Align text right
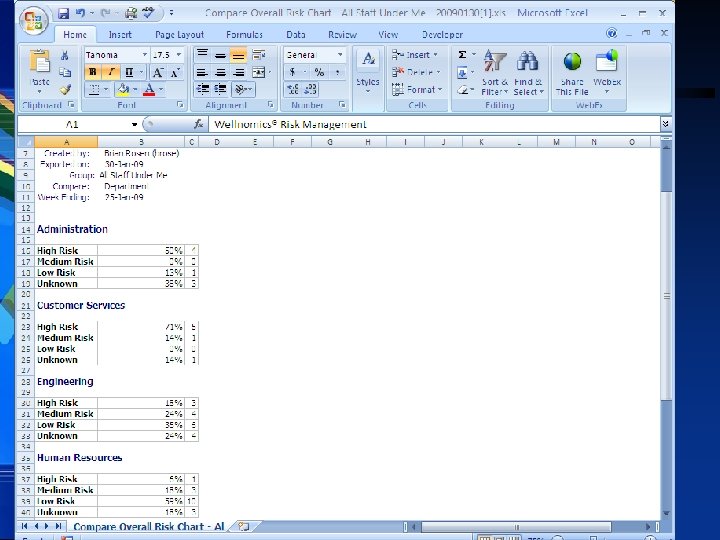Screen dimensions: 720x540 (x=238, y=73)
